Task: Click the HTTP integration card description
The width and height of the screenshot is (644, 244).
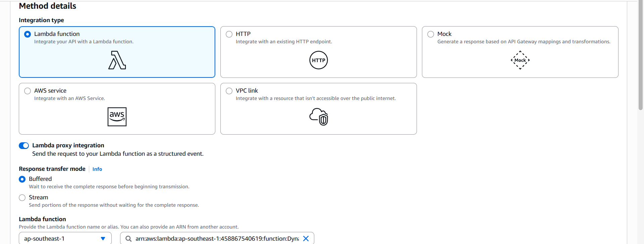Action: [284, 42]
